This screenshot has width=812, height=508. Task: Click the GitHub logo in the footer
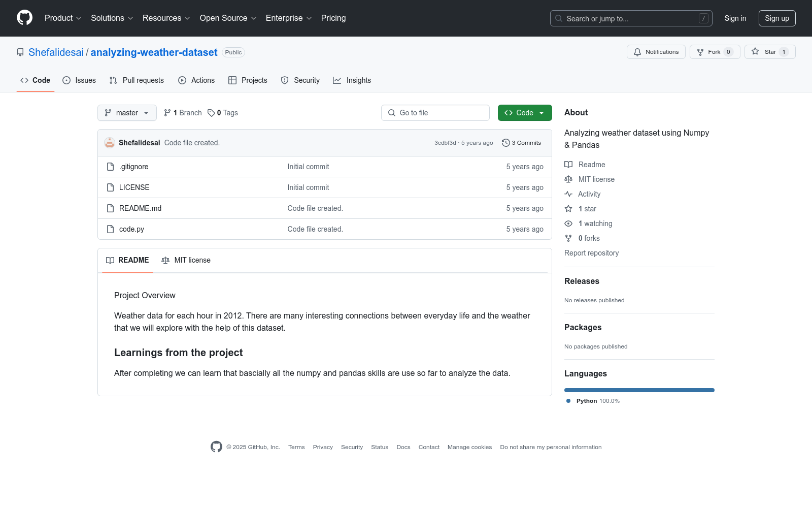click(x=216, y=447)
